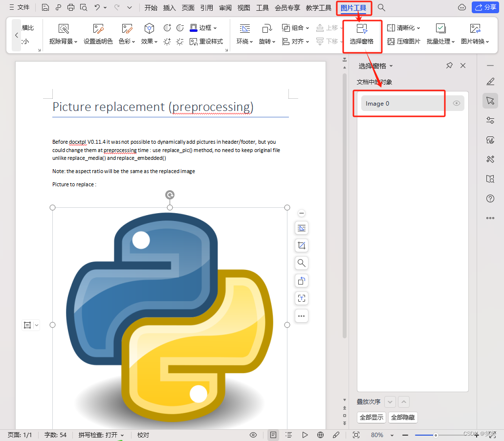Click the 抠除背景 remove background tool
Image resolution: width=504 pixels, height=441 pixels.
tap(64, 34)
